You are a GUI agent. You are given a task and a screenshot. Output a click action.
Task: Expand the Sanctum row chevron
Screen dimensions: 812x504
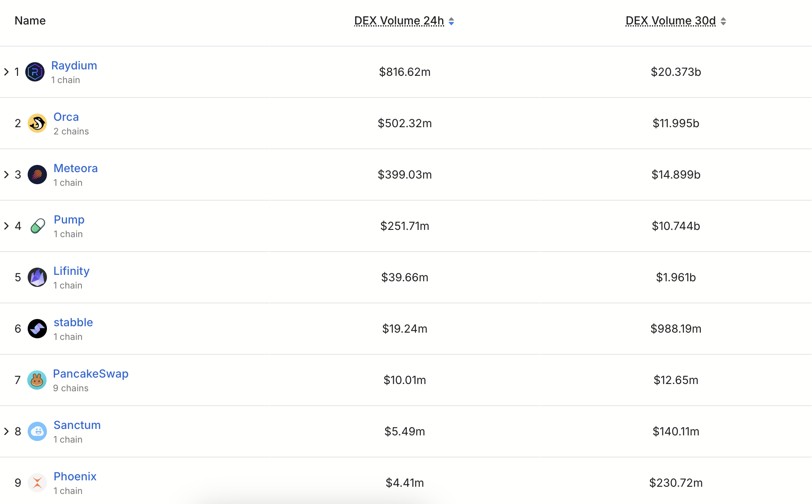6,431
